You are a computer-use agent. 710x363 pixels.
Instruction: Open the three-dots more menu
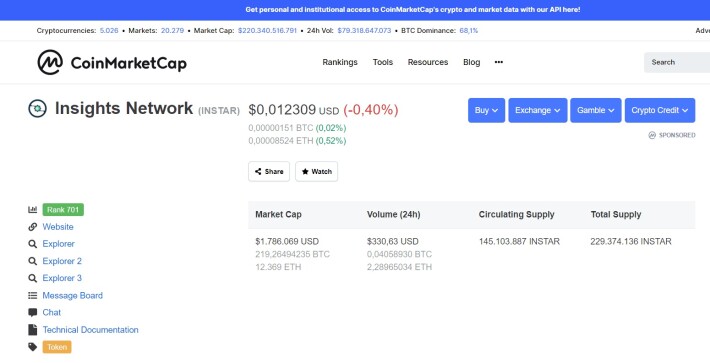(x=499, y=62)
